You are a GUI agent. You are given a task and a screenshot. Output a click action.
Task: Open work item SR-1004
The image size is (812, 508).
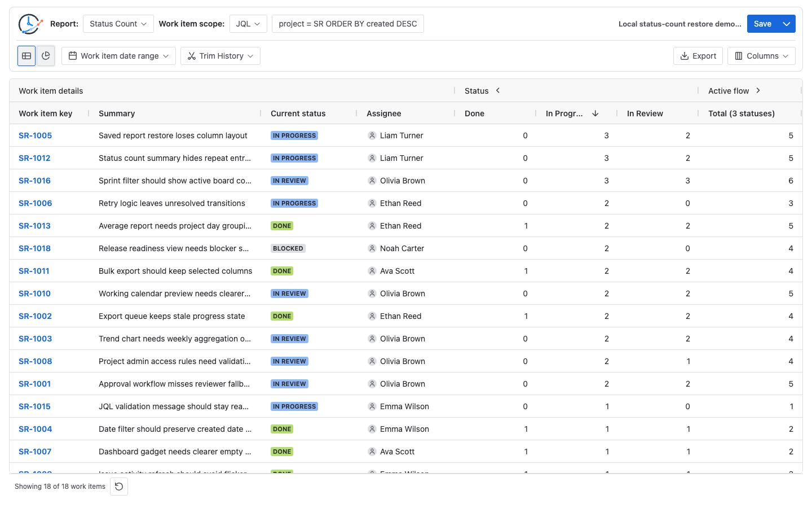point(35,429)
